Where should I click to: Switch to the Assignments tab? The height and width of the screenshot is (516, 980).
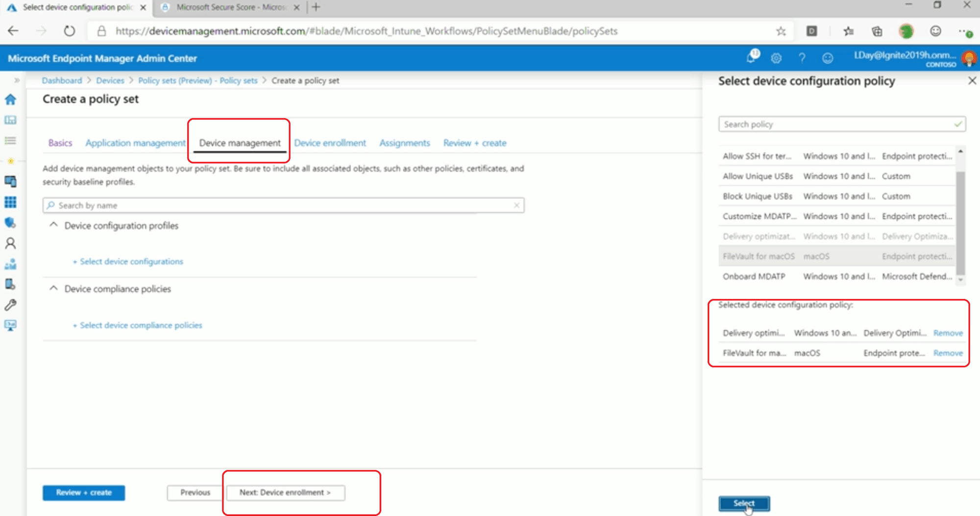(405, 143)
